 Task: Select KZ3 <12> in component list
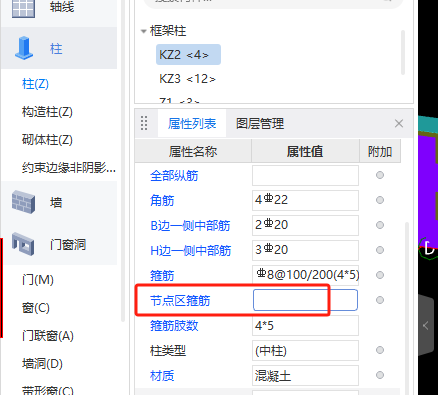click(x=187, y=79)
